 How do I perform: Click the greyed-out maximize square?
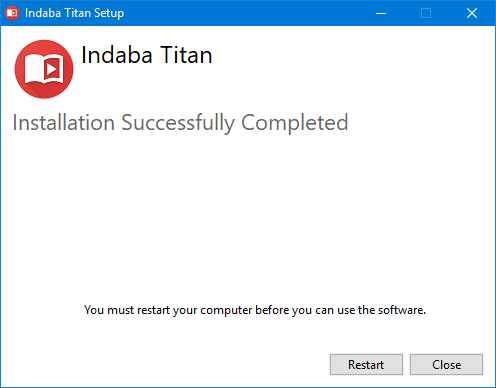tap(426, 13)
